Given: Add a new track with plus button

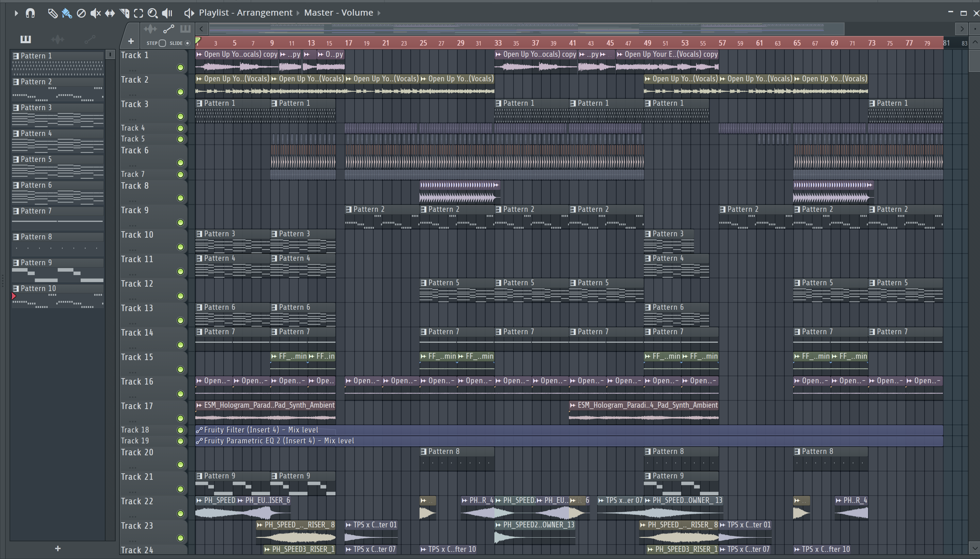Looking at the screenshot, I should click(131, 41).
